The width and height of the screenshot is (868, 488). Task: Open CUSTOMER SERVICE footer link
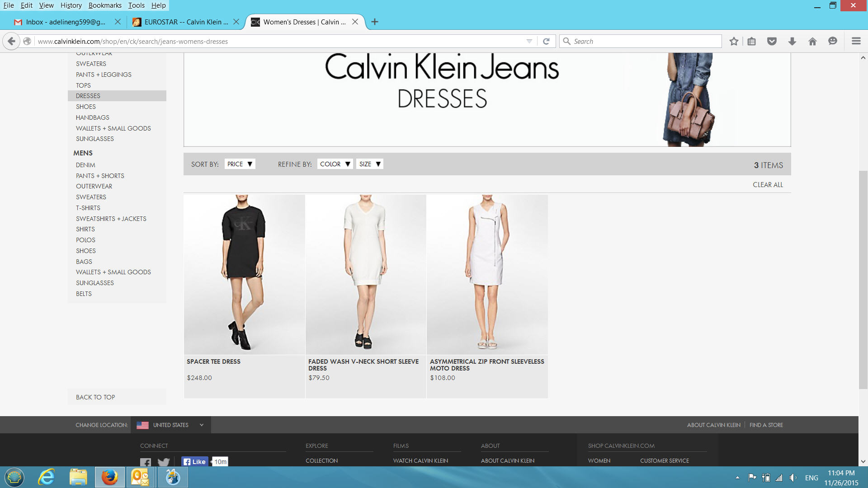tap(665, 461)
